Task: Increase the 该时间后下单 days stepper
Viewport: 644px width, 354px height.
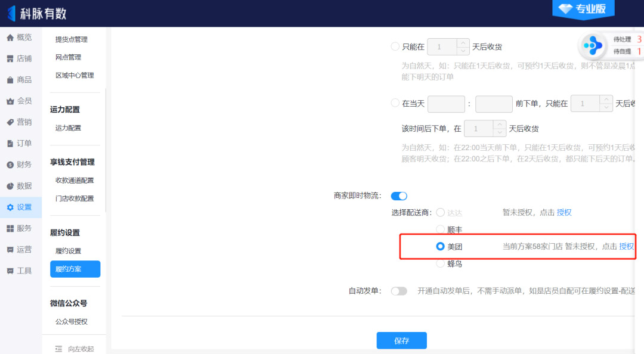Action: pyautogui.click(x=500, y=125)
